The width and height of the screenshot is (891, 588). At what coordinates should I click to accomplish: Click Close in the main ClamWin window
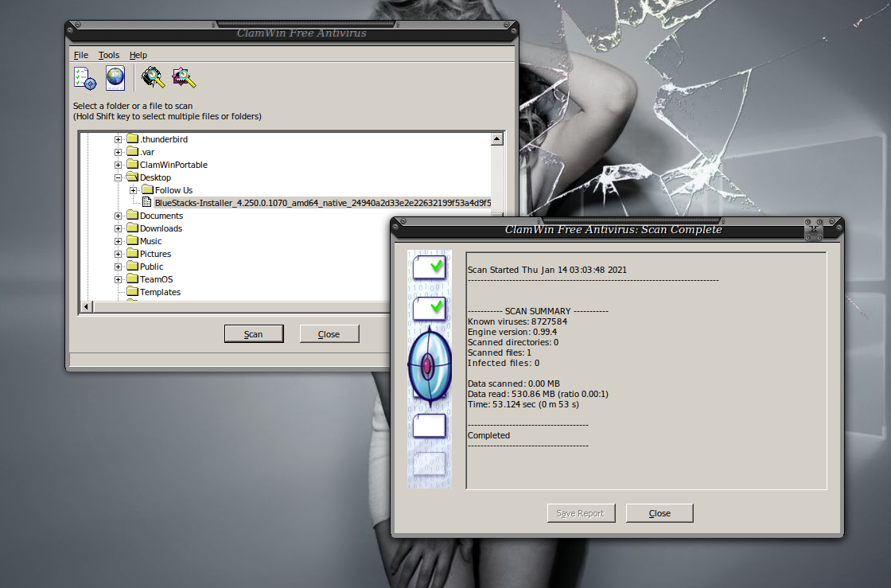pos(329,334)
